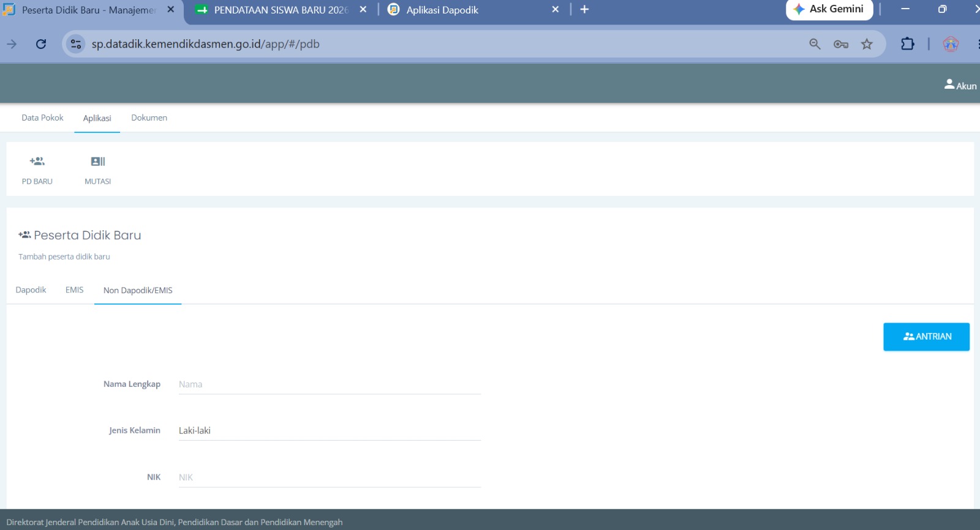Open Ask Gemini button
980x530 pixels.
click(829, 9)
